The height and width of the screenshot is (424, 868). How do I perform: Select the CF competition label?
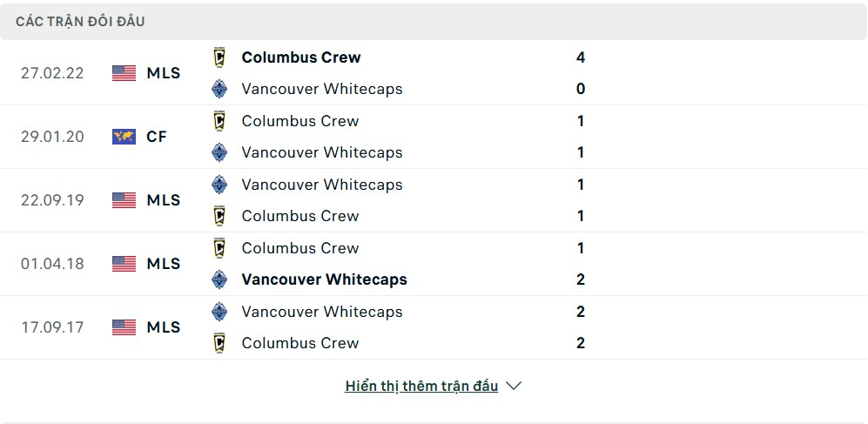coord(157,137)
